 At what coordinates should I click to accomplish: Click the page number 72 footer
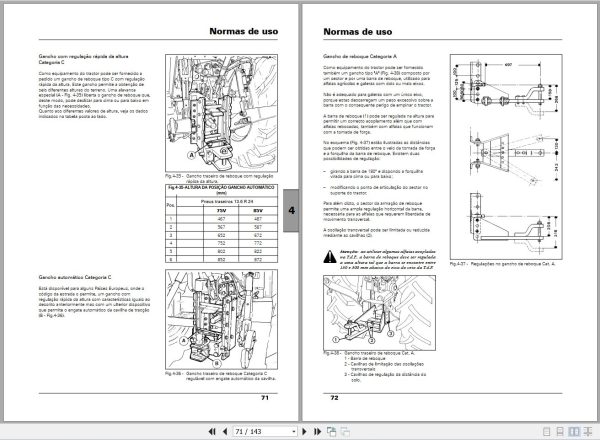click(334, 398)
